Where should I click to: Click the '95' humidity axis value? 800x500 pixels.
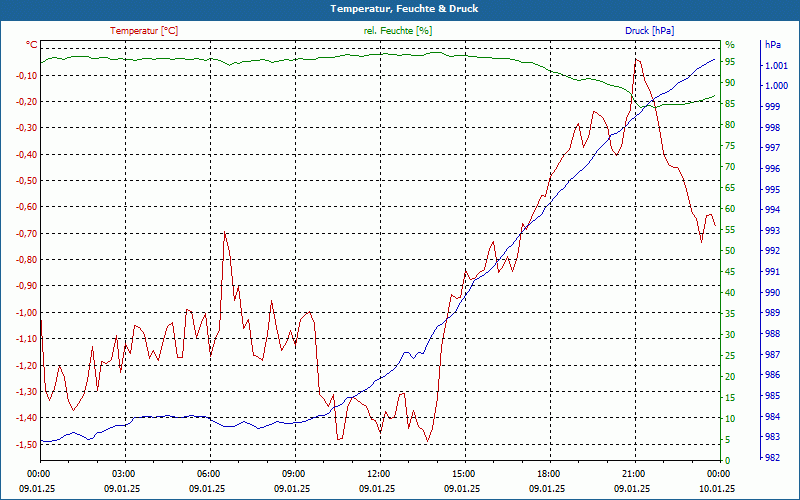click(x=730, y=62)
